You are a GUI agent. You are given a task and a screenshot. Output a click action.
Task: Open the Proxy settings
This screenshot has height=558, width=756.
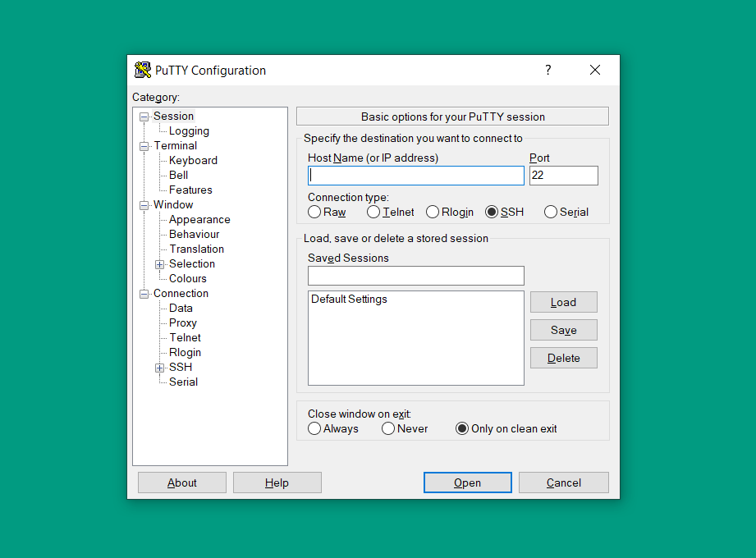(x=183, y=323)
